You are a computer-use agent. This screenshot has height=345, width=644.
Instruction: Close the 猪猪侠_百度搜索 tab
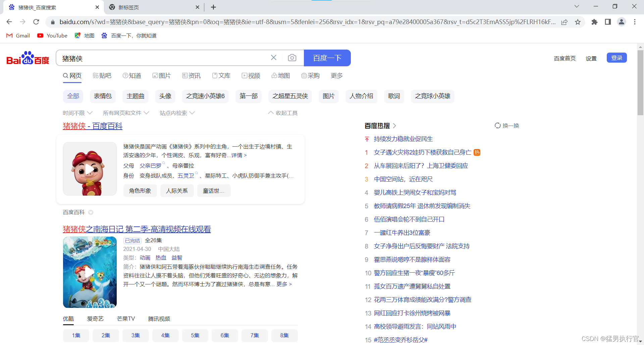[x=97, y=7]
